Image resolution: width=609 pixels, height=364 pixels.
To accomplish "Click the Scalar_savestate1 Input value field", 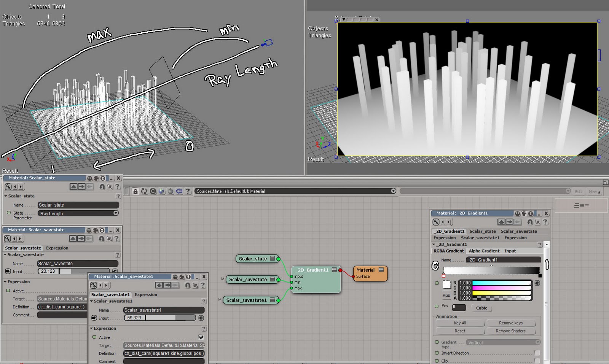I will [134, 318].
